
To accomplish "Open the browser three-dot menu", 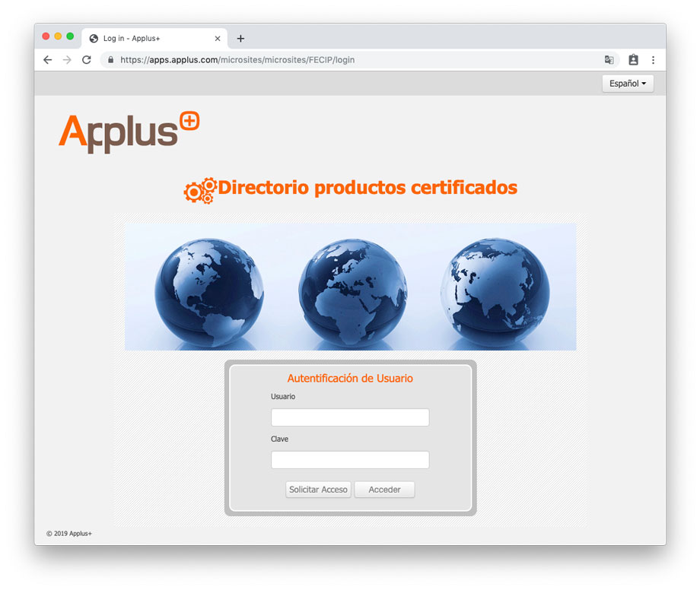I will pyautogui.click(x=653, y=60).
